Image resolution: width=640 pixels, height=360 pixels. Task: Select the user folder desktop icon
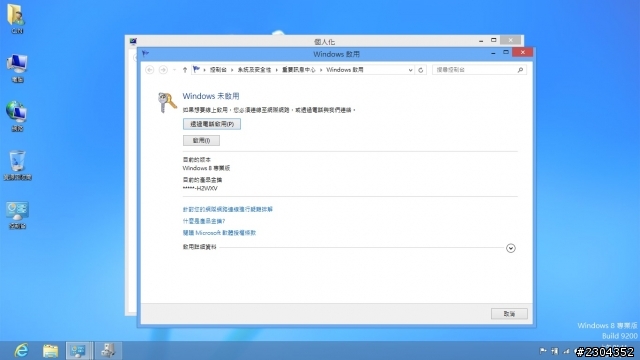pos(17,19)
